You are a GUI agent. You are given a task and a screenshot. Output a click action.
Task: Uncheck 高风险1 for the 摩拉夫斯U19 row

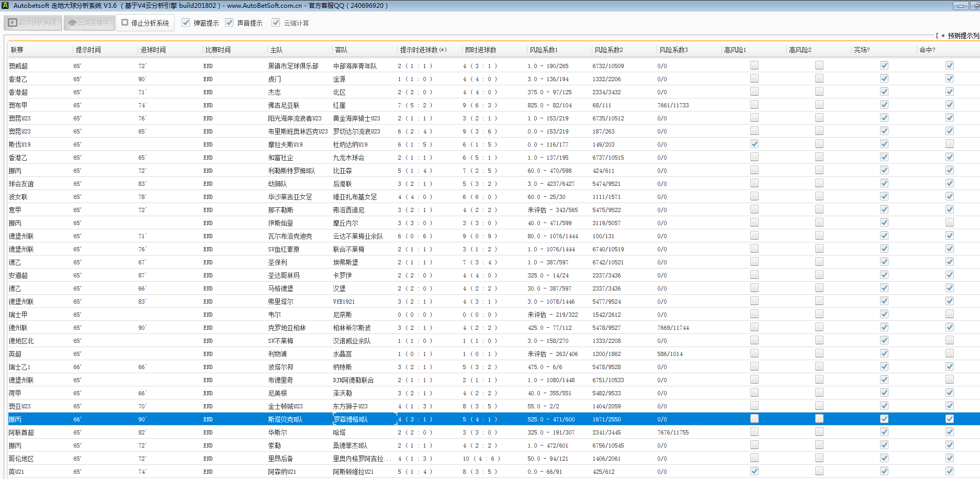tap(754, 144)
